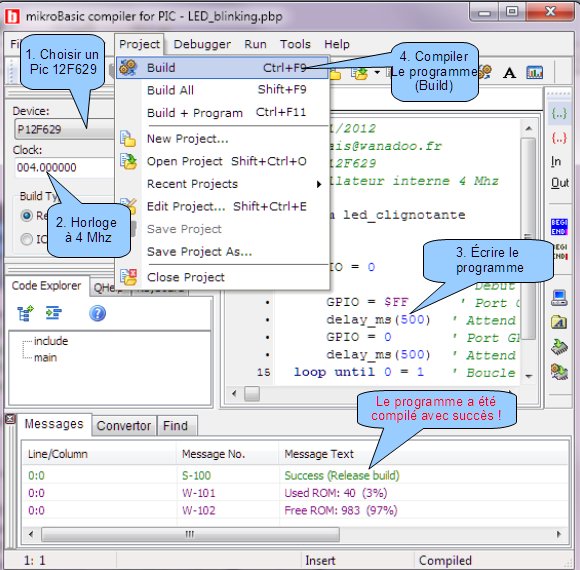The image size is (580, 570).
Task: Open the dropdown arrow next to the open project toolbar icon
Action: coord(377,72)
